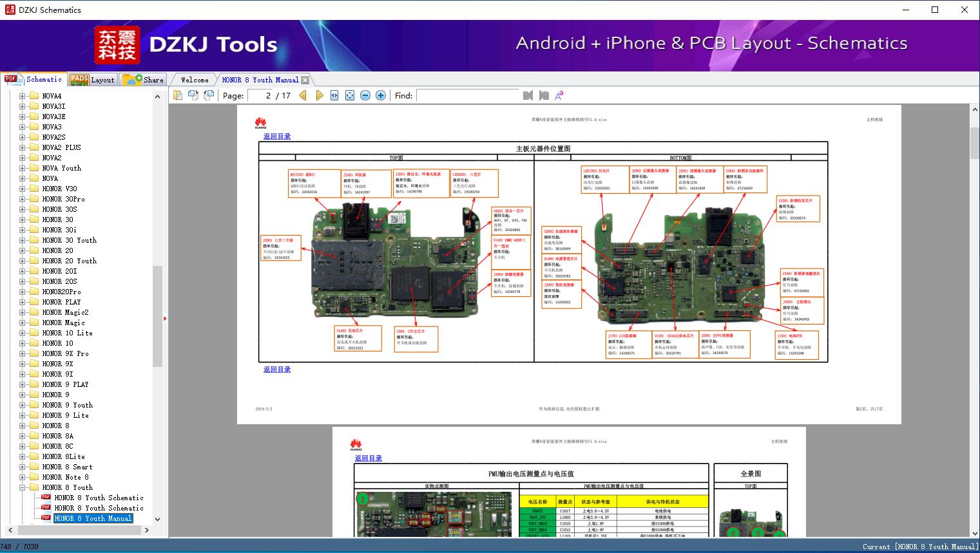This screenshot has height=553, width=980.
Task: Select the HONOR 30S tree item
Action: [59, 209]
